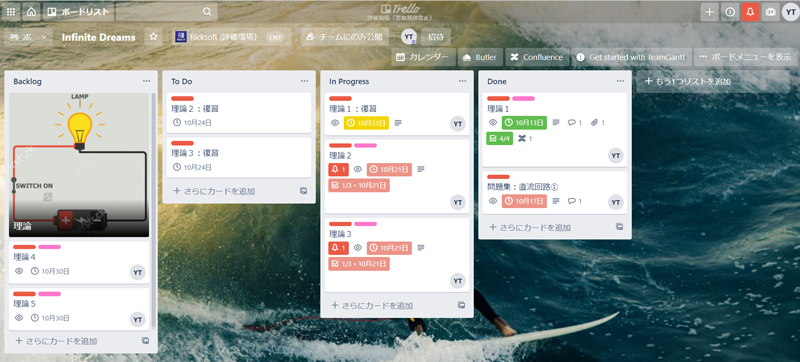Create from template in In Progress list

pyautogui.click(x=461, y=305)
